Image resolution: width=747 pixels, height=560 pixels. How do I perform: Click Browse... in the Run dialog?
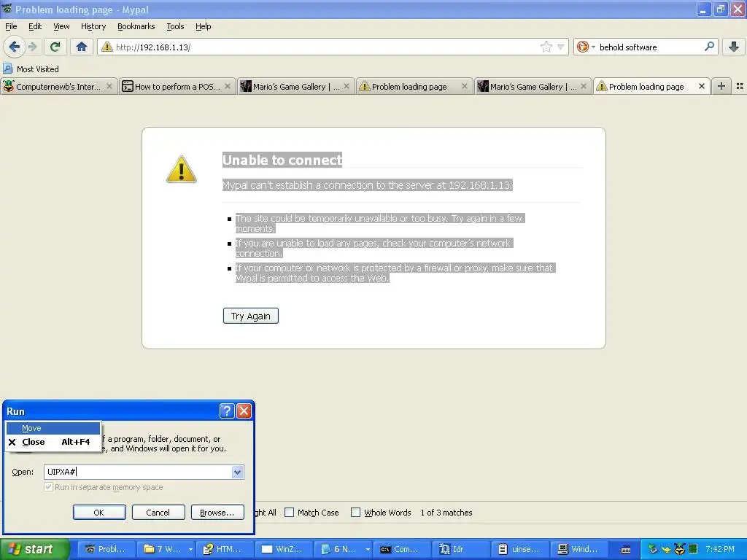click(x=217, y=513)
